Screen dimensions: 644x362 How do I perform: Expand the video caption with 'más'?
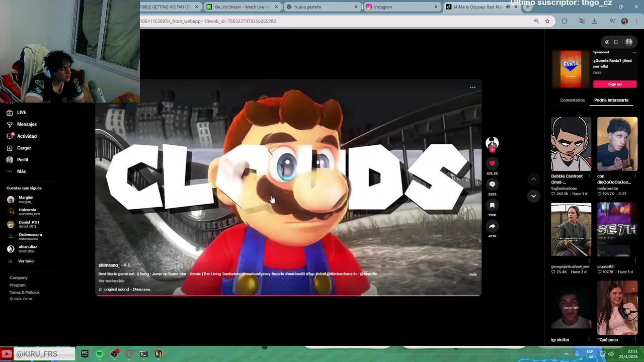473,275
